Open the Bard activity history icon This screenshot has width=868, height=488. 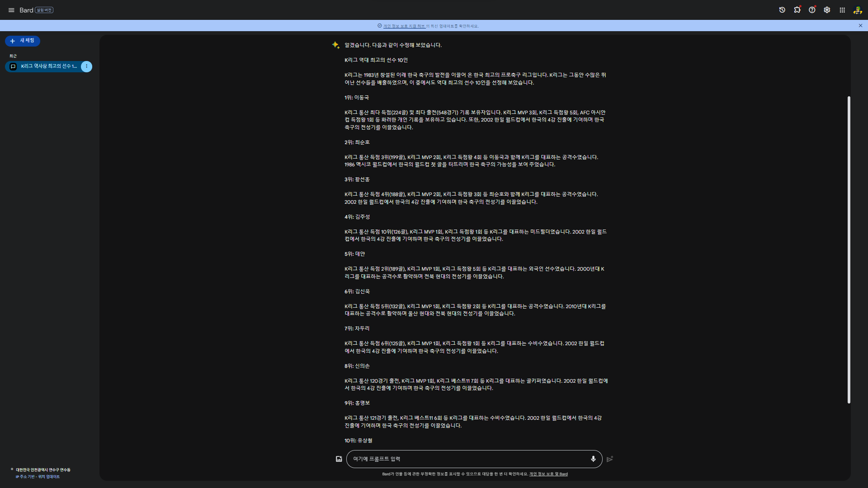click(x=782, y=10)
